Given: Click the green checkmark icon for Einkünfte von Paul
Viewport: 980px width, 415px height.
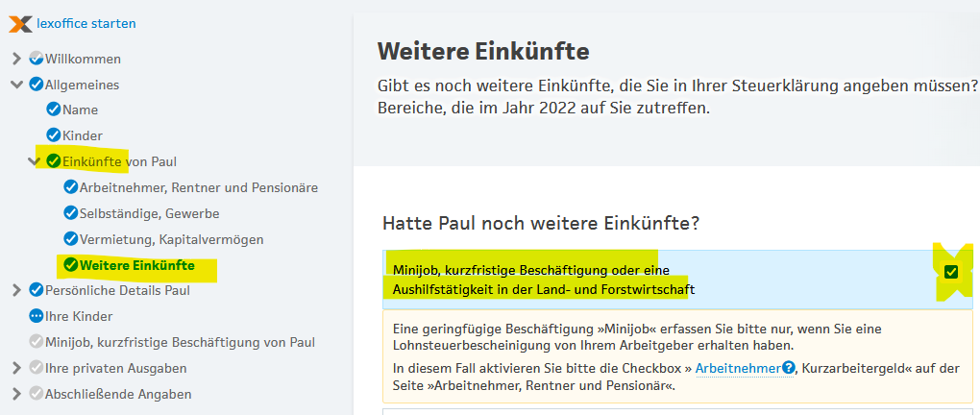Looking at the screenshot, I should [54, 161].
